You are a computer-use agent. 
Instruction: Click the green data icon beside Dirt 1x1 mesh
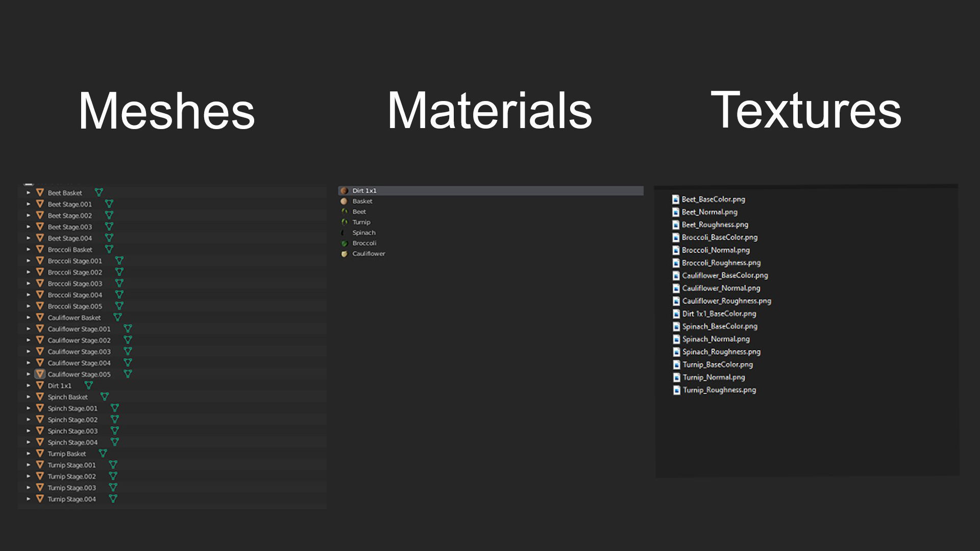tap(88, 386)
